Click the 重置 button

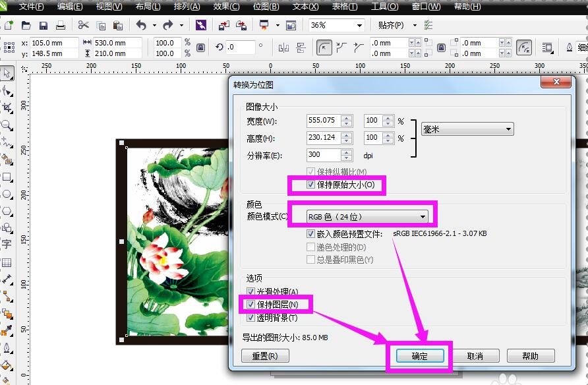point(264,355)
